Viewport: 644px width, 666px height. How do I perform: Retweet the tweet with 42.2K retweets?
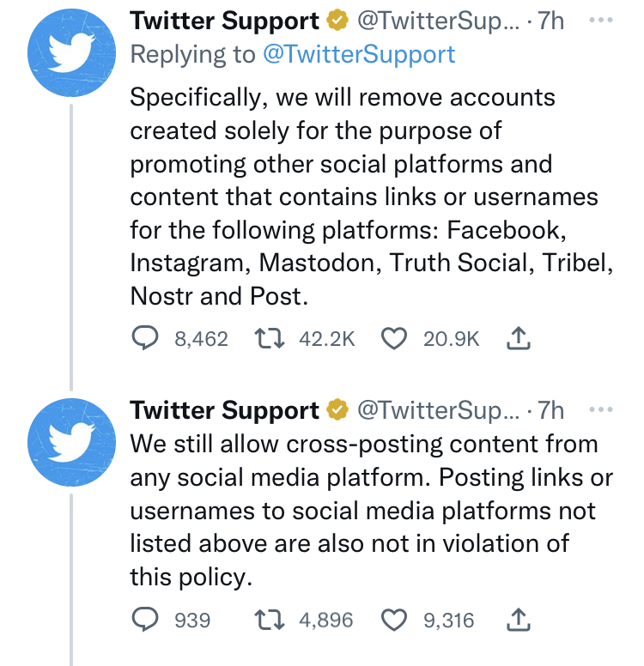(269, 338)
